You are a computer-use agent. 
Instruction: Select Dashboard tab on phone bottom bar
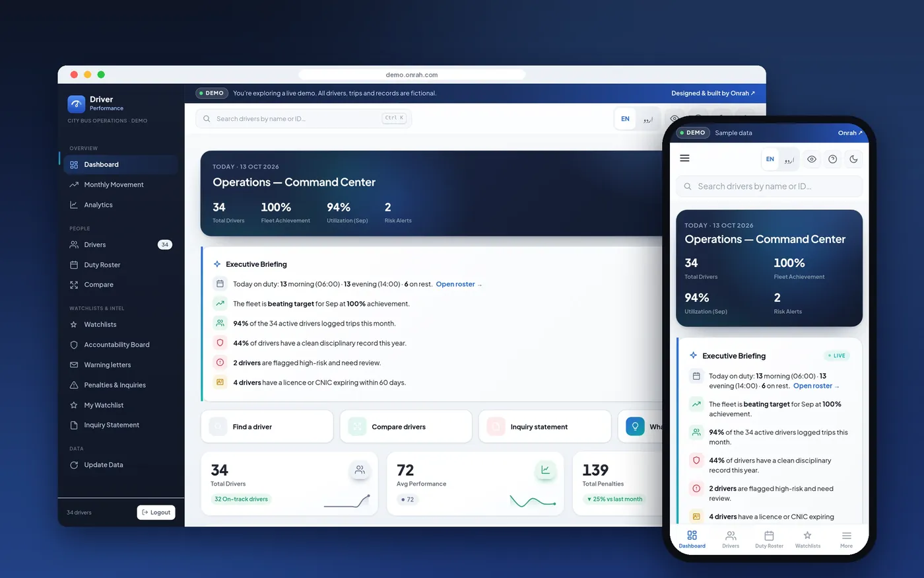point(692,539)
